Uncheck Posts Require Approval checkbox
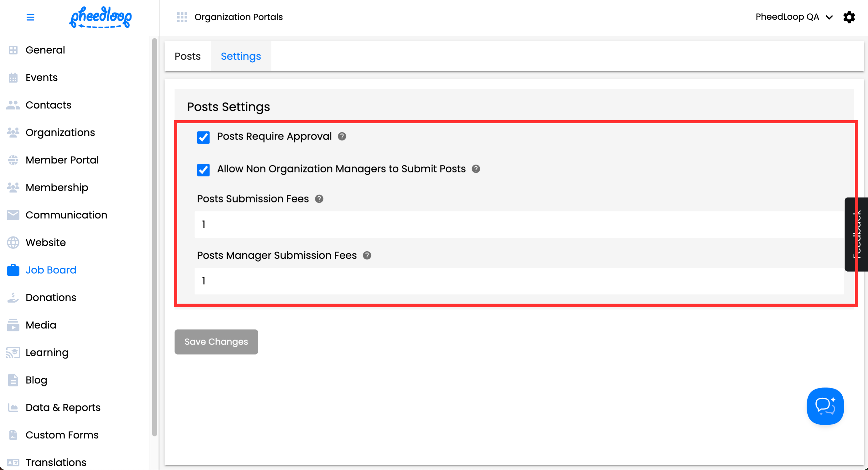Viewport: 868px width, 470px height. (x=203, y=137)
